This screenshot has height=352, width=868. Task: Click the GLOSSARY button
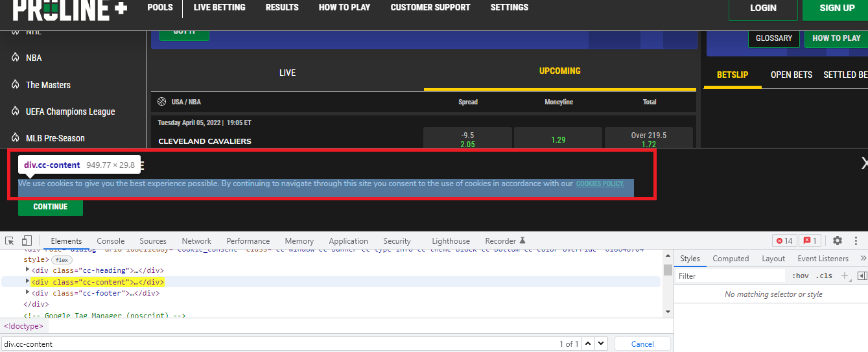pos(774,38)
